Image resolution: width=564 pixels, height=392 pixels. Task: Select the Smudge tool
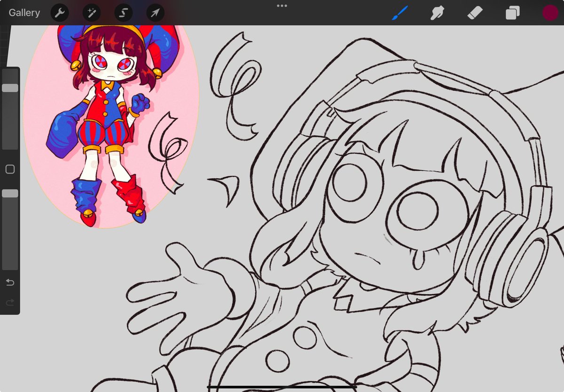[x=438, y=13]
